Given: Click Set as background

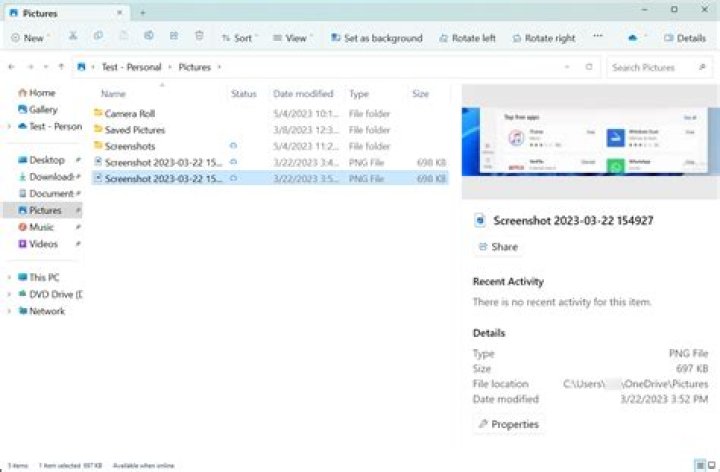Looking at the screenshot, I should coord(377,38).
